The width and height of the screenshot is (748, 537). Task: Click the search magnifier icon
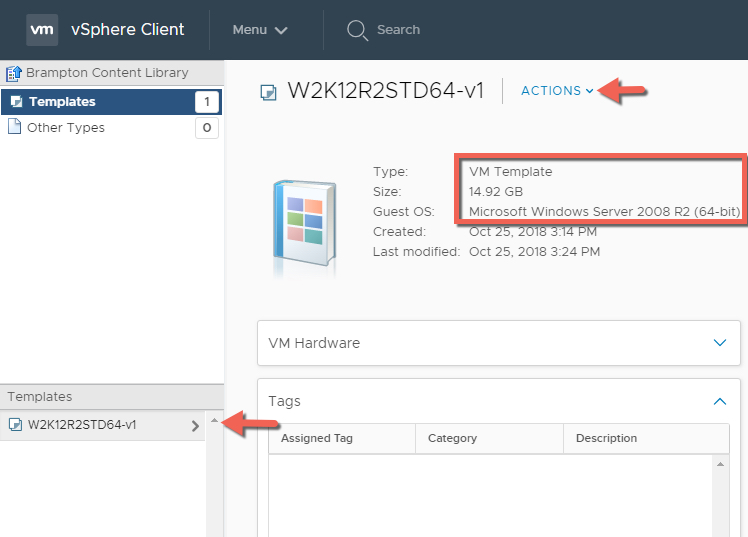[357, 30]
